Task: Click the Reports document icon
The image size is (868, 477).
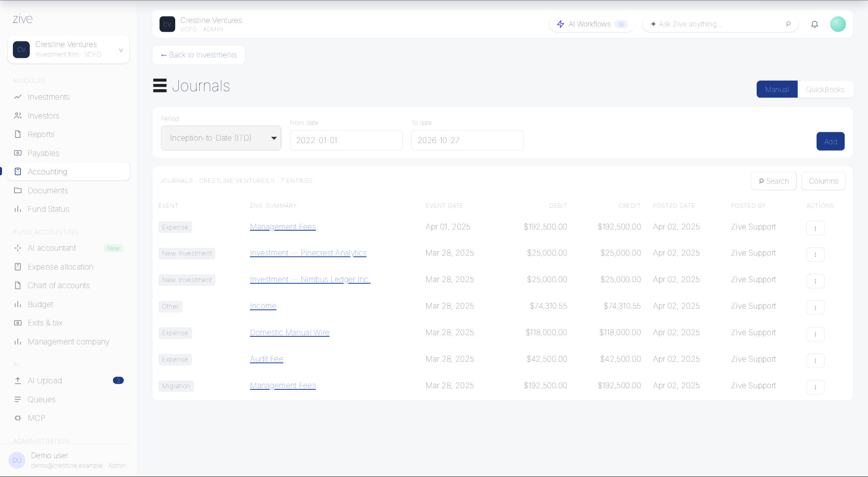Action: (18, 134)
